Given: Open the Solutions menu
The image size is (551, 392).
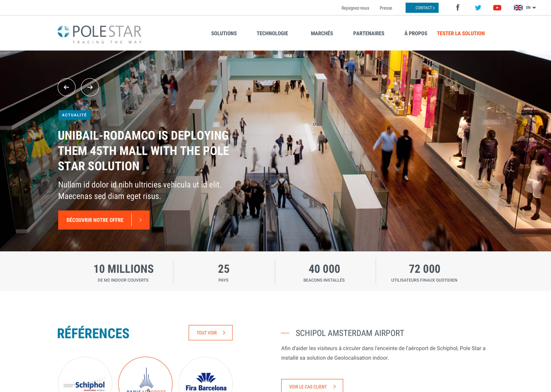Looking at the screenshot, I should [224, 33].
